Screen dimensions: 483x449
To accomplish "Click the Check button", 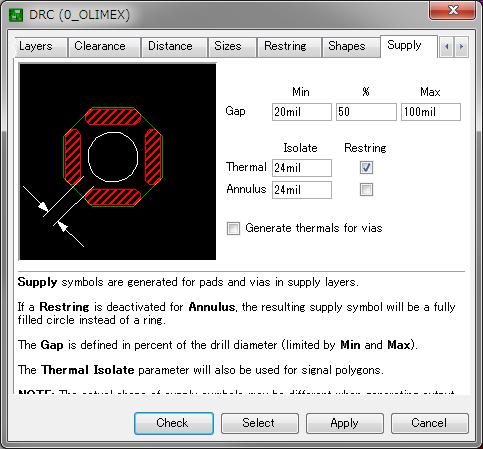I will click(x=174, y=423).
